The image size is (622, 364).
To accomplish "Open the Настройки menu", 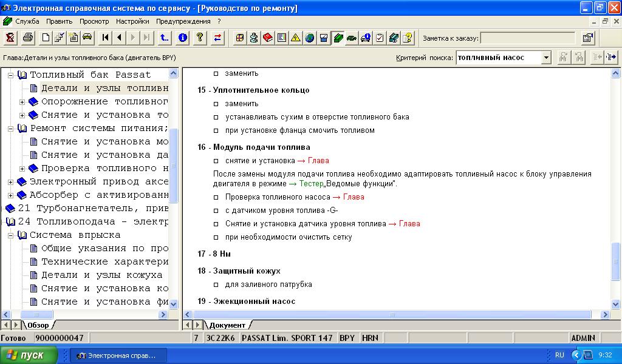I will point(132,21).
